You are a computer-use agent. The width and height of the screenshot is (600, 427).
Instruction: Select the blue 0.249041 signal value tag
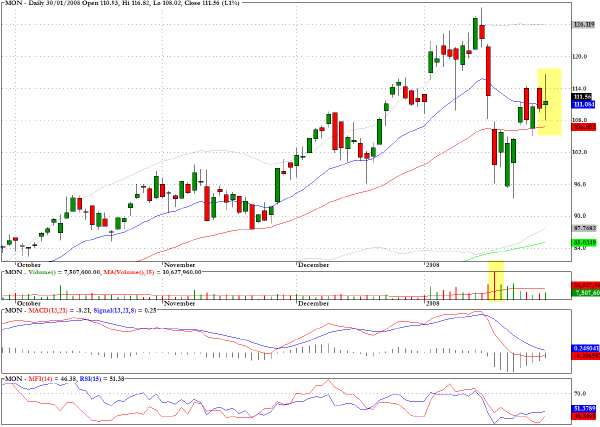click(584, 349)
